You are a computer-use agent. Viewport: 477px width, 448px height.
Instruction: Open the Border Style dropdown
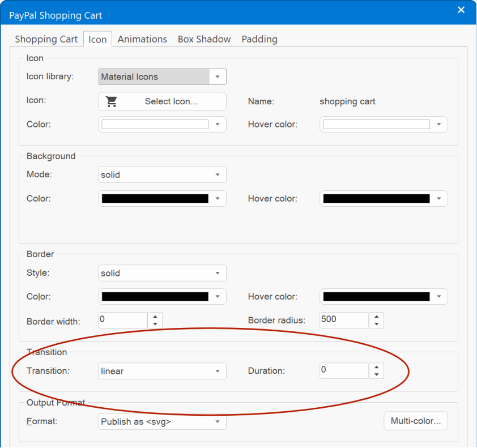(162, 273)
